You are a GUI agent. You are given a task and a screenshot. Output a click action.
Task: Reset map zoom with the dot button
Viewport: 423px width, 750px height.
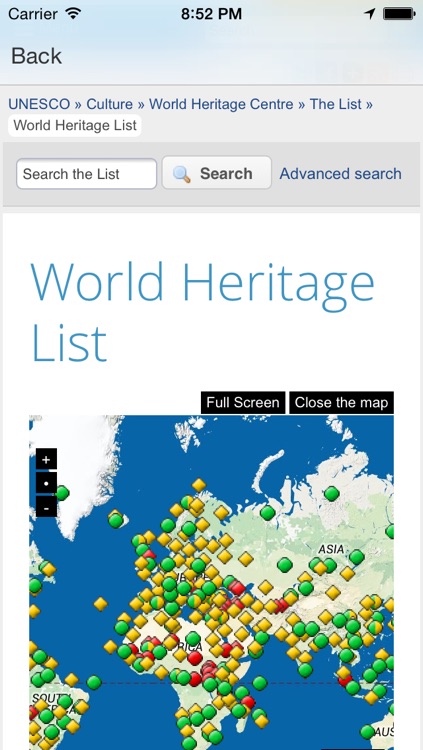46,483
